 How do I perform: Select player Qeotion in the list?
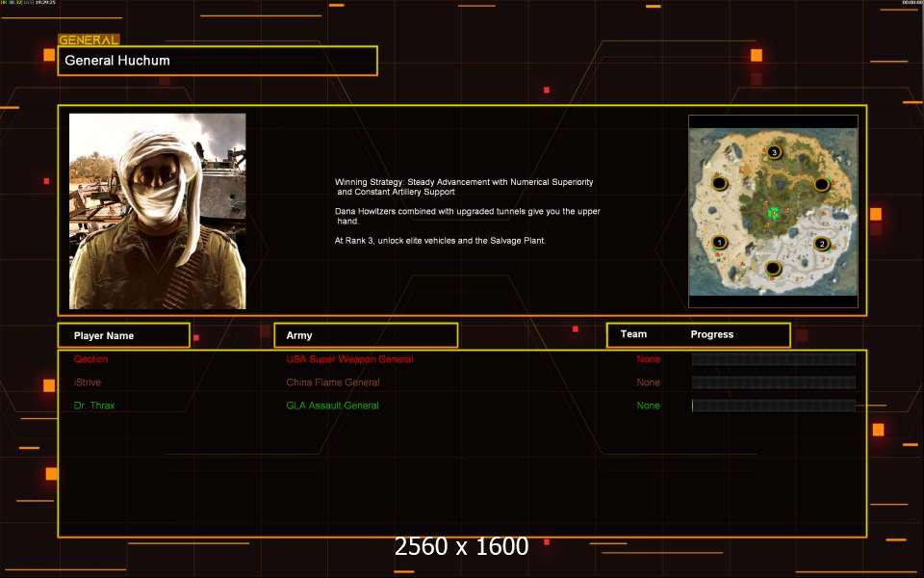(x=90, y=359)
